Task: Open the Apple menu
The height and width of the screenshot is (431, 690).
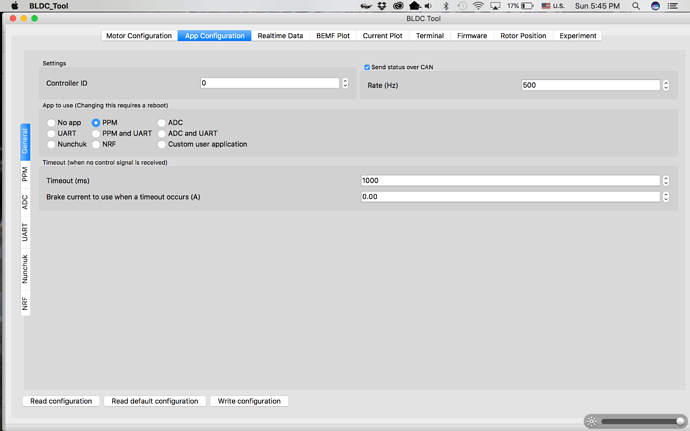Action: 14,6
